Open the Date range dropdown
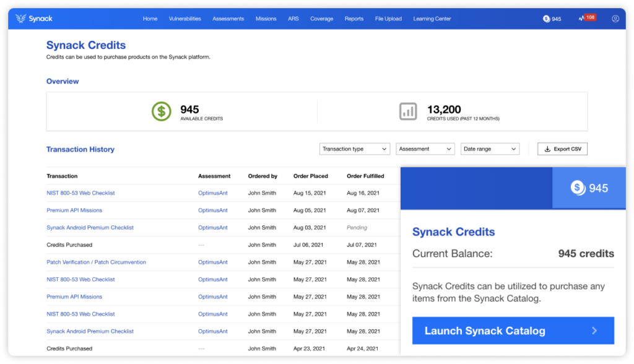Screen dimensions: 634x364 click(x=490, y=149)
